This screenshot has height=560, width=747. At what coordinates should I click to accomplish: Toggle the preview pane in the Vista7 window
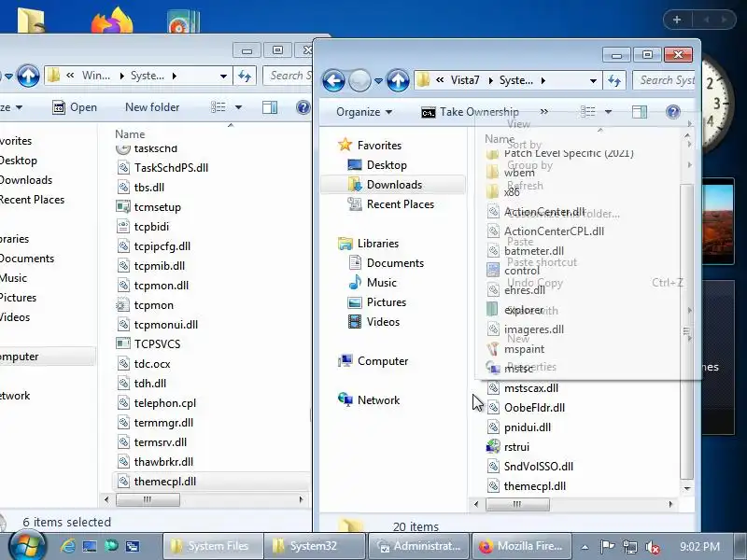coord(640,112)
